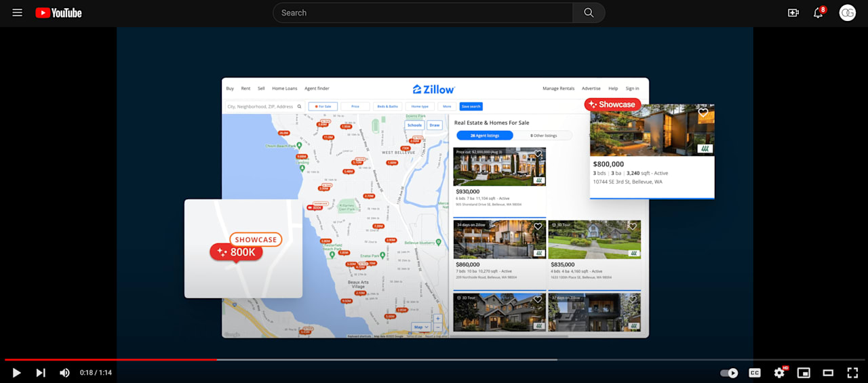Image resolution: width=868 pixels, height=383 pixels.
Task: Click the 3D Tour badge above $835,000
Action: 560,224
